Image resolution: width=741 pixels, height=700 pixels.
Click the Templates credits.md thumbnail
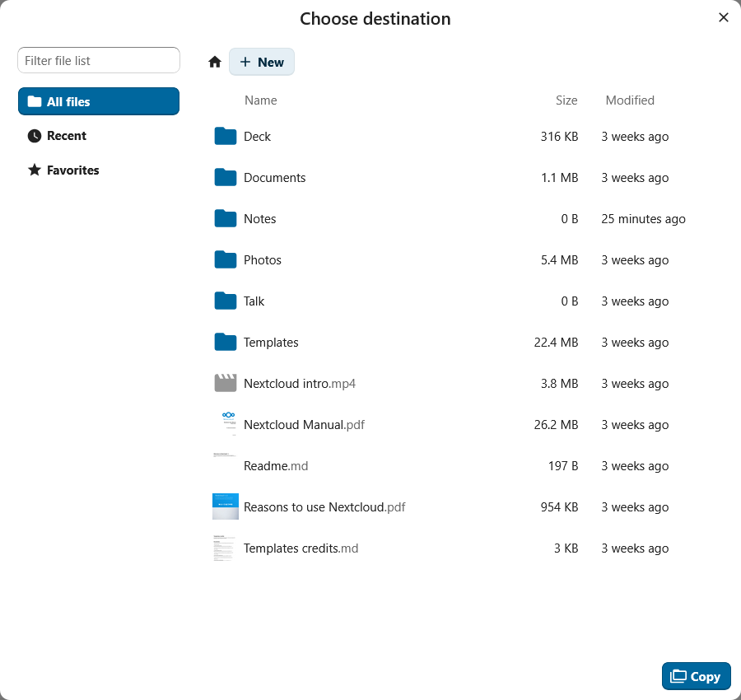click(226, 548)
